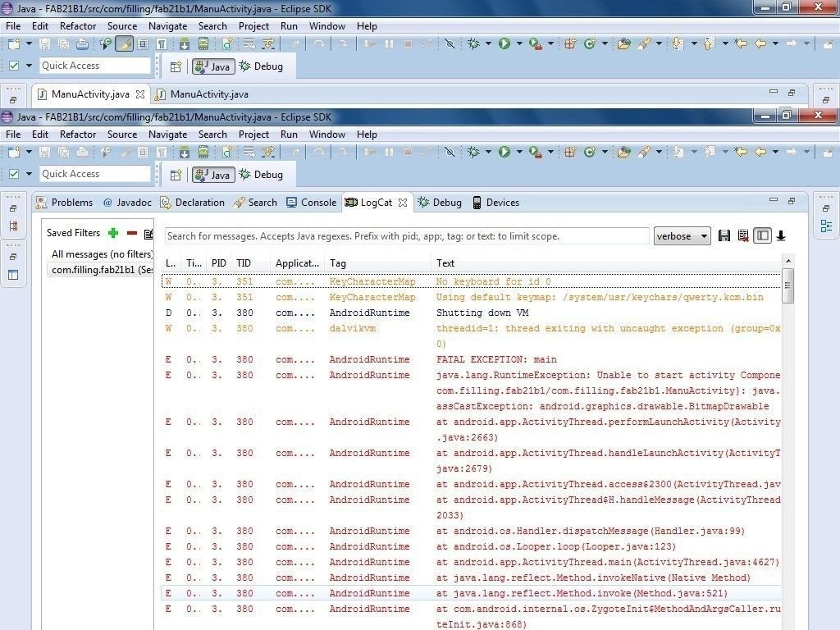Switch to the Debug perspective in the back Eclipse window

(x=261, y=66)
